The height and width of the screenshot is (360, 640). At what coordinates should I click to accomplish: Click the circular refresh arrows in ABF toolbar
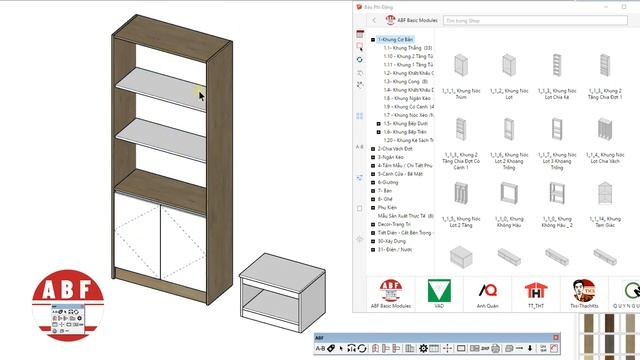click(x=362, y=349)
